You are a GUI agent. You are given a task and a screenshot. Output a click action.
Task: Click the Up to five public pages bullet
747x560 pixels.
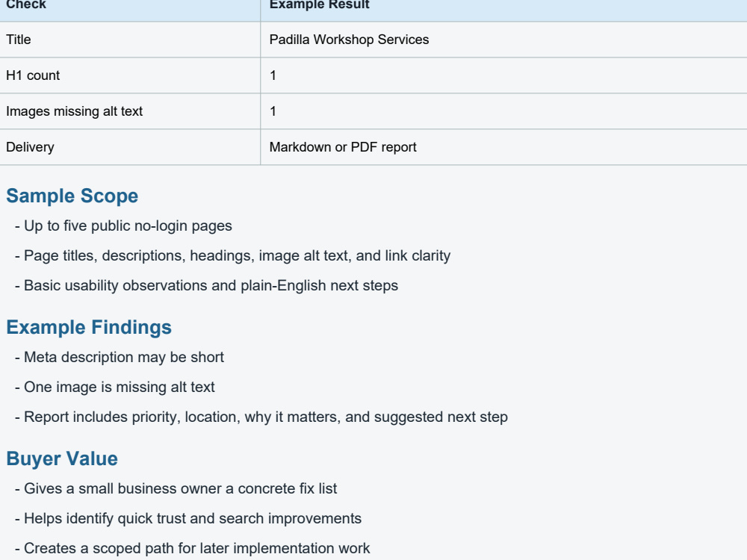[123, 225]
